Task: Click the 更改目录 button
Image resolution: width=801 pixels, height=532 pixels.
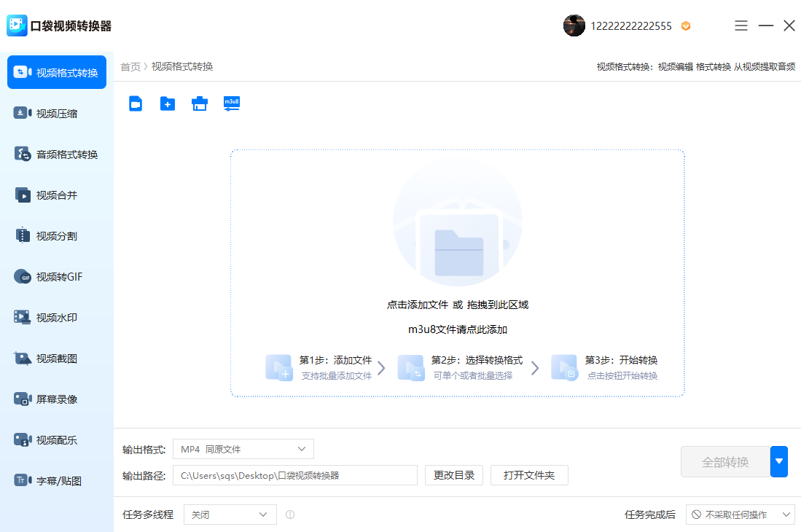Action: click(x=453, y=474)
